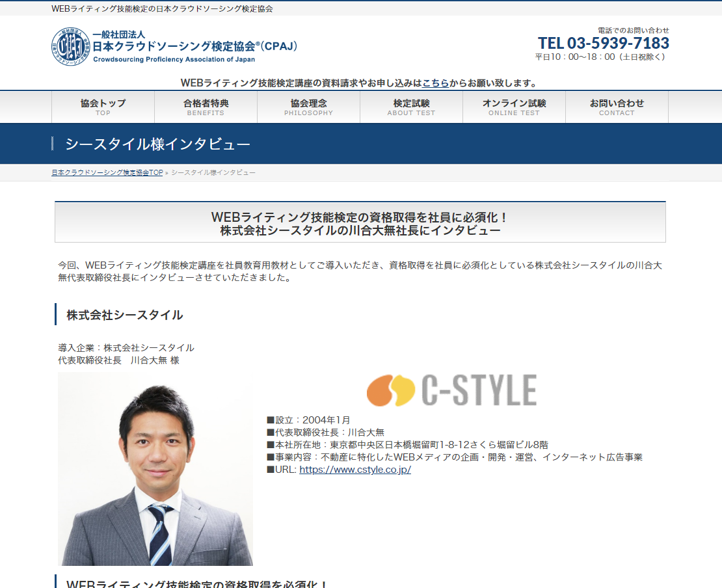Click 代表取締役社長 川合大無 様 text
The width and height of the screenshot is (722, 588).
[x=119, y=360]
